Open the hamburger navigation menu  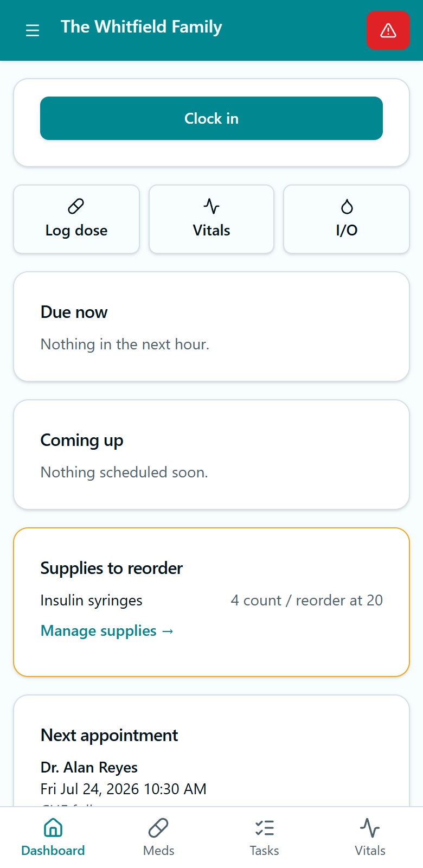[33, 30]
